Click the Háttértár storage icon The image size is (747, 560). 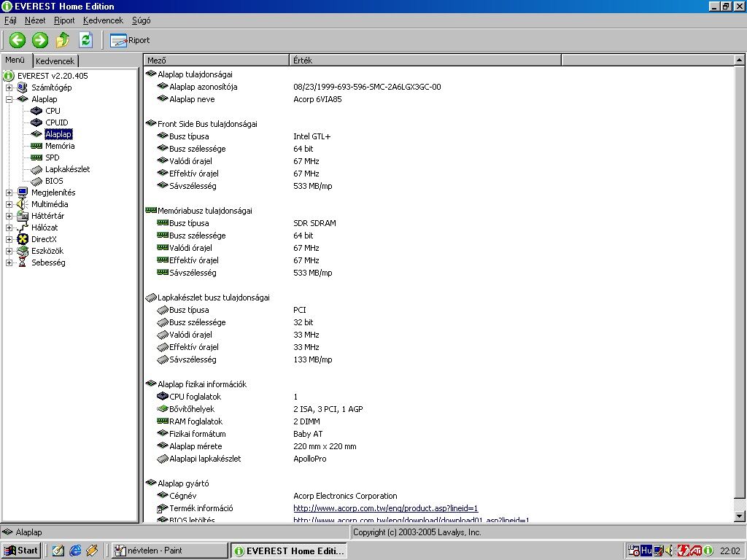(x=23, y=216)
